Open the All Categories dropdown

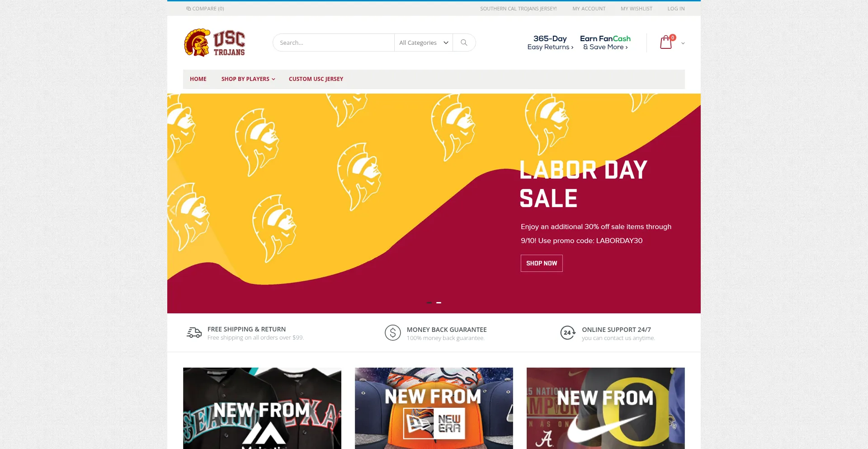tap(424, 43)
